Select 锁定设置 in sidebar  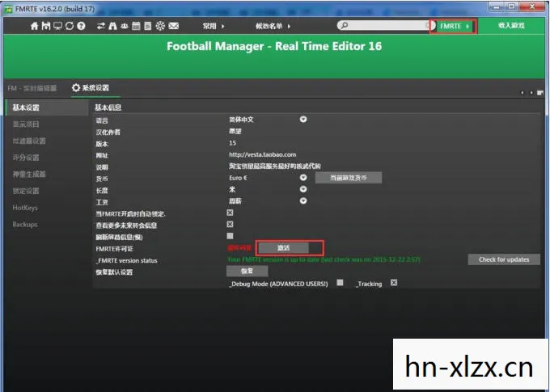point(26,191)
